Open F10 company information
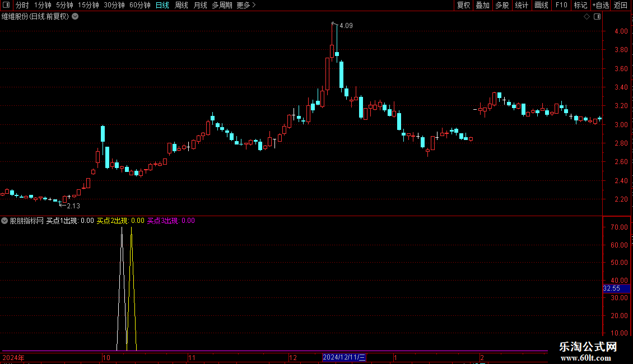 pyautogui.click(x=561, y=5)
